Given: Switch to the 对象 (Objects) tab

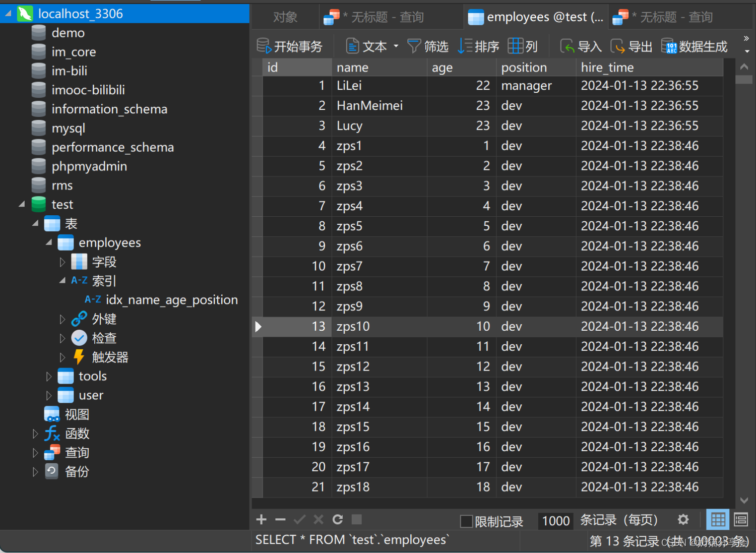Looking at the screenshot, I should (x=285, y=17).
